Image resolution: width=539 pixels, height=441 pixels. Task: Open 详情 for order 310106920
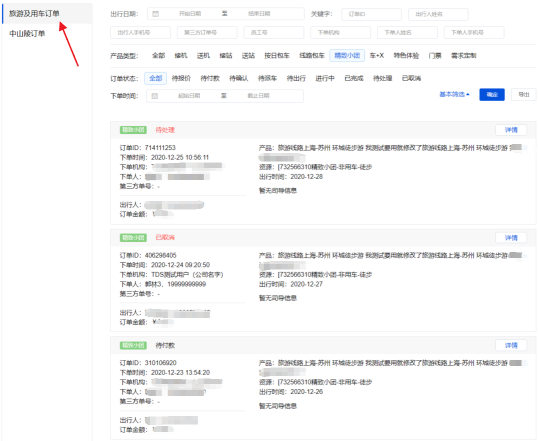point(511,345)
